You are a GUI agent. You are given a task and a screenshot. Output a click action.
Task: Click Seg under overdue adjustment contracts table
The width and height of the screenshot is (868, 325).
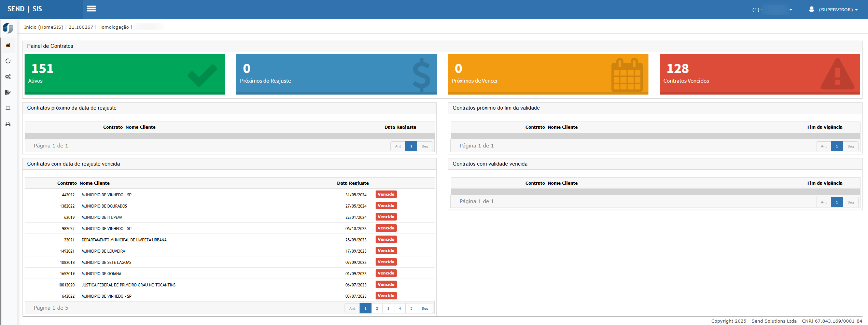click(425, 308)
